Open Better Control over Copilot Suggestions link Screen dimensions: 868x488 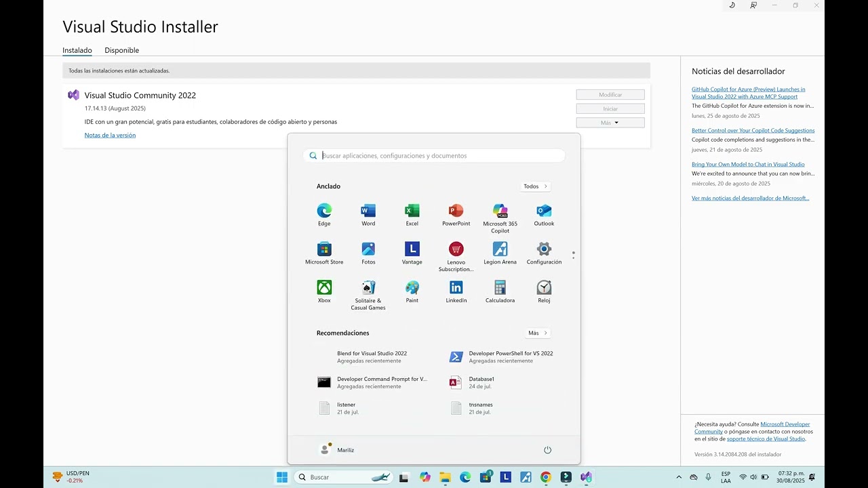pyautogui.click(x=753, y=130)
